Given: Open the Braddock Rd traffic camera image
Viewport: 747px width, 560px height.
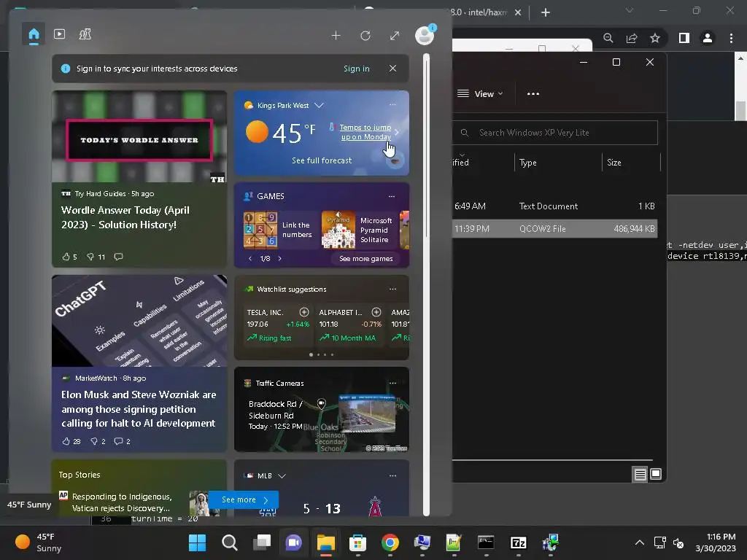Looking at the screenshot, I should coord(366,413).
